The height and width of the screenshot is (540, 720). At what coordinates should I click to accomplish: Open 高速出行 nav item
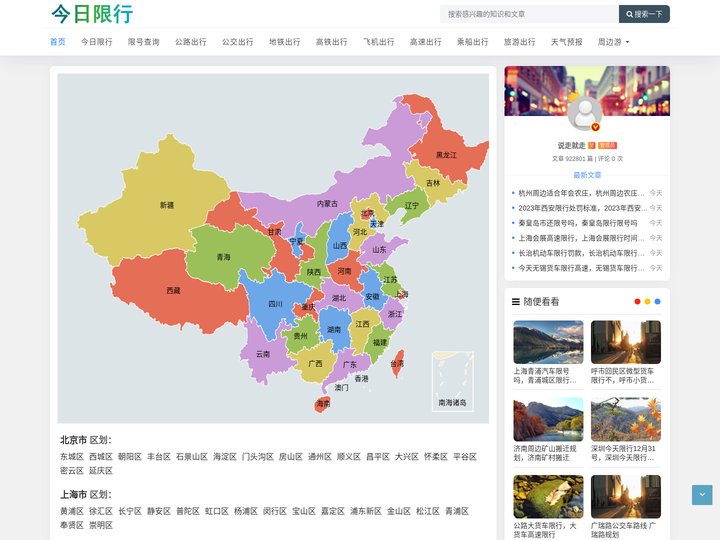point(425,42)
